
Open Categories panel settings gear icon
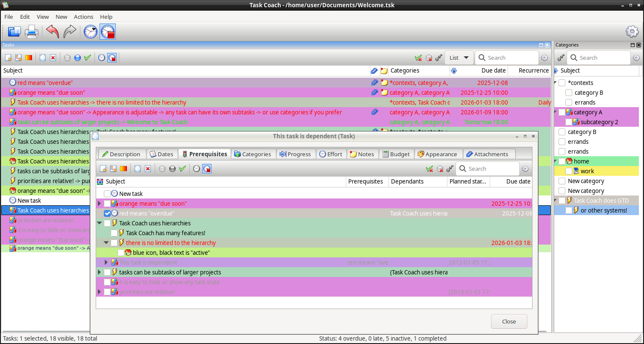(636, 58)
